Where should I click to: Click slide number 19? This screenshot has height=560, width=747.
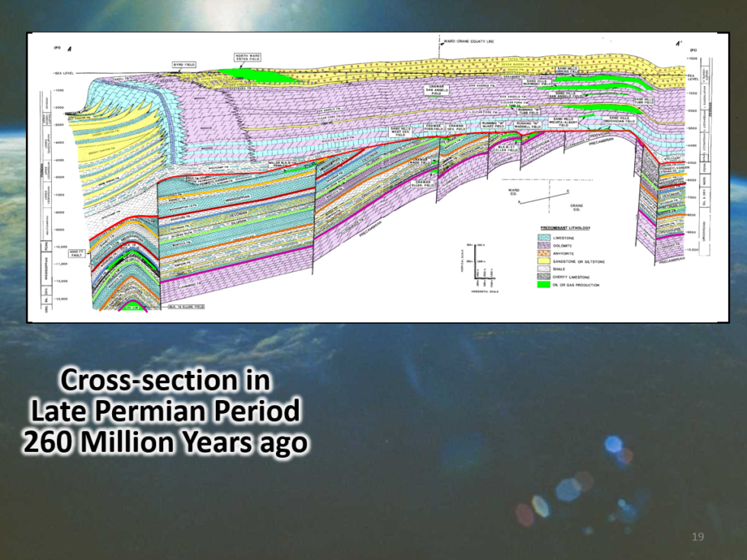click(x=697, y=538)
